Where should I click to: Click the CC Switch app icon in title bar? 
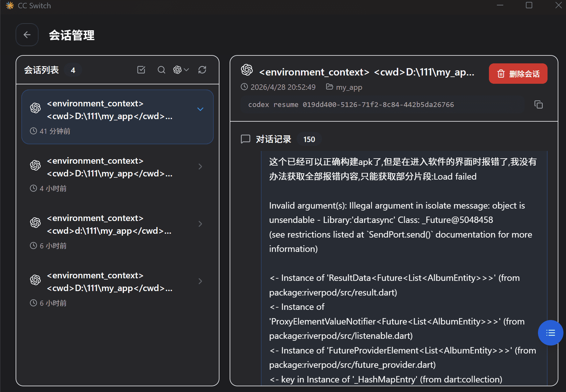pos(10,5)
